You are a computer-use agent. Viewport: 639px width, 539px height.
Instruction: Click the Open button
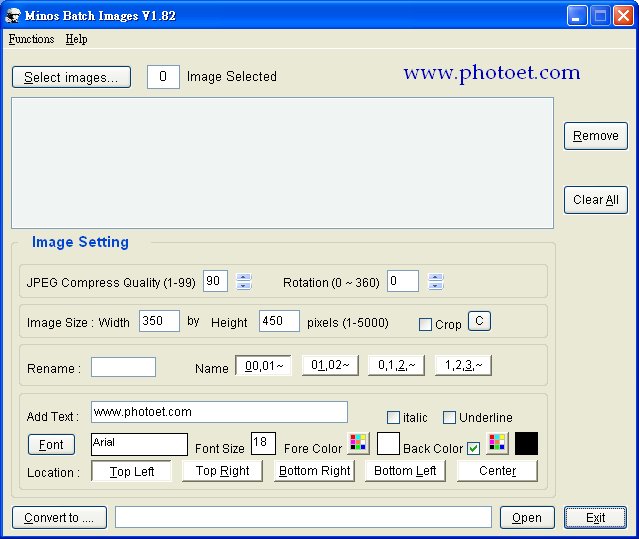coord(527,517)
